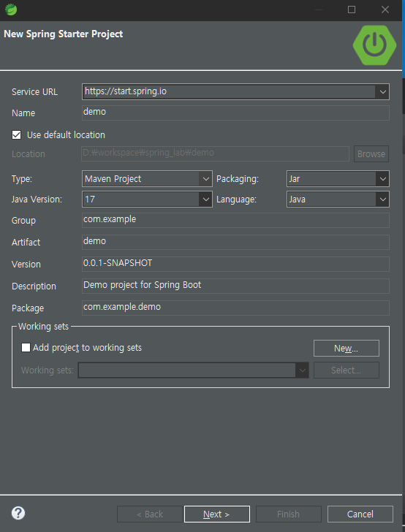
Task: Click the Java Version: label
Action: point(37,199)
